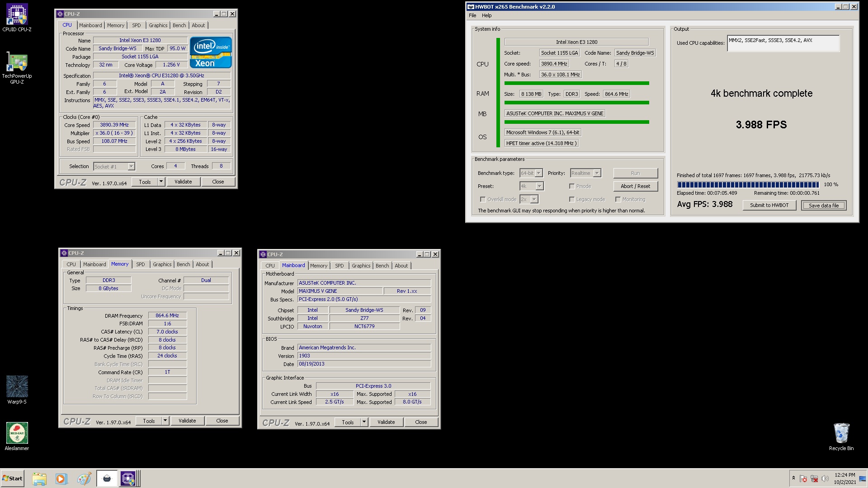This screenshot has width=868, height=488.
Task: Switch to SPD tab in the Memory window
Action: pyautogui.click(x=141, y=264)
